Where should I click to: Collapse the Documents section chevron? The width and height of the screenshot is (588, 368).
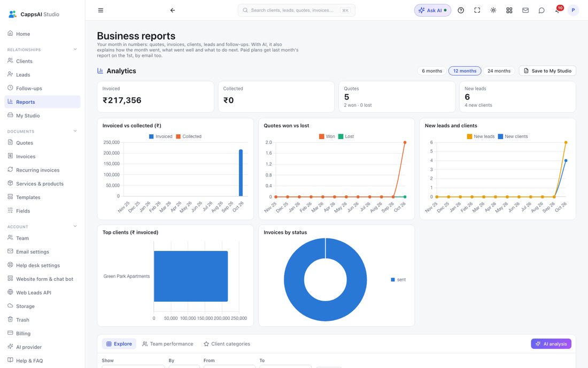75,131
